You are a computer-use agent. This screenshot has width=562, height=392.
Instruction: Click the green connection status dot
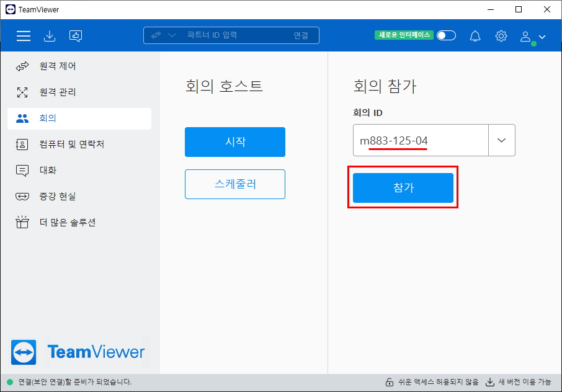point(10,382)
